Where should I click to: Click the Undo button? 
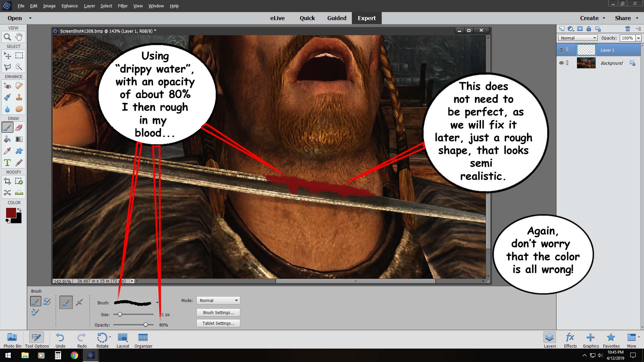tap(60, 340)
